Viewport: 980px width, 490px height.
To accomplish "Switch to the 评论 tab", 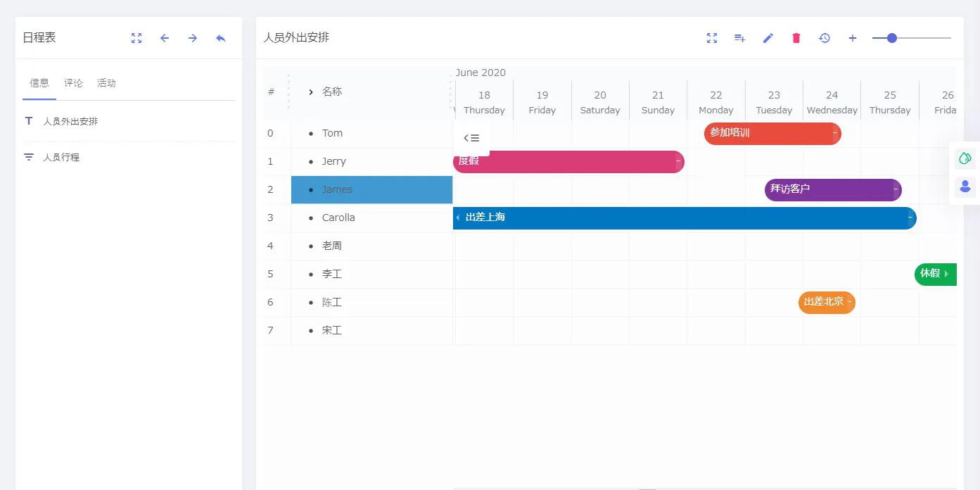I will click(73, 83).
